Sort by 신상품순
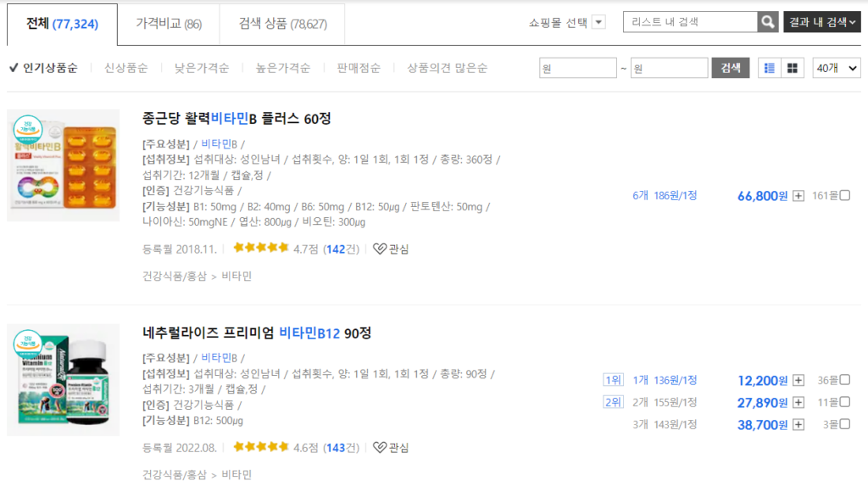Viewport: 868px width, 492px height. tap(126, 68)
